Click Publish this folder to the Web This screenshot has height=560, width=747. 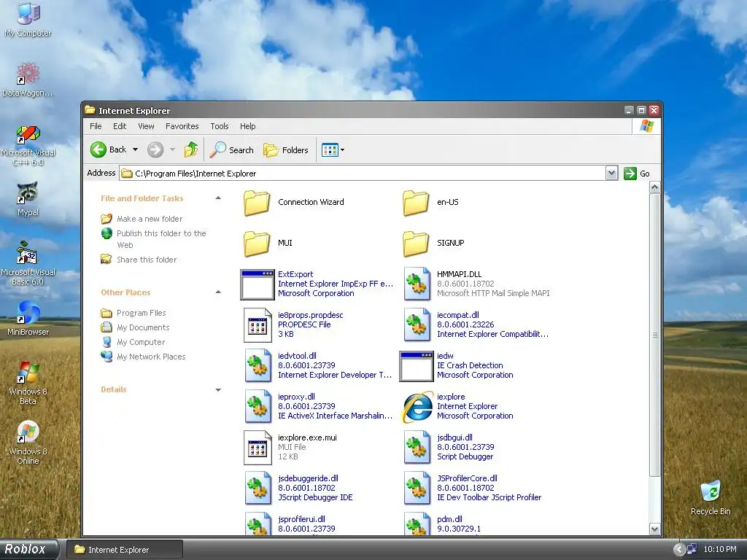pos(161,239)
